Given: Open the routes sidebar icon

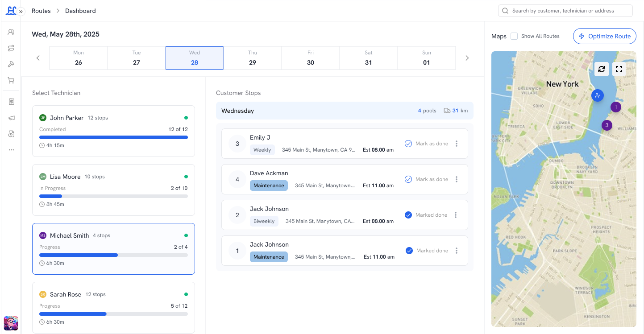Looking at the screenshot, I should click(11, 48).
